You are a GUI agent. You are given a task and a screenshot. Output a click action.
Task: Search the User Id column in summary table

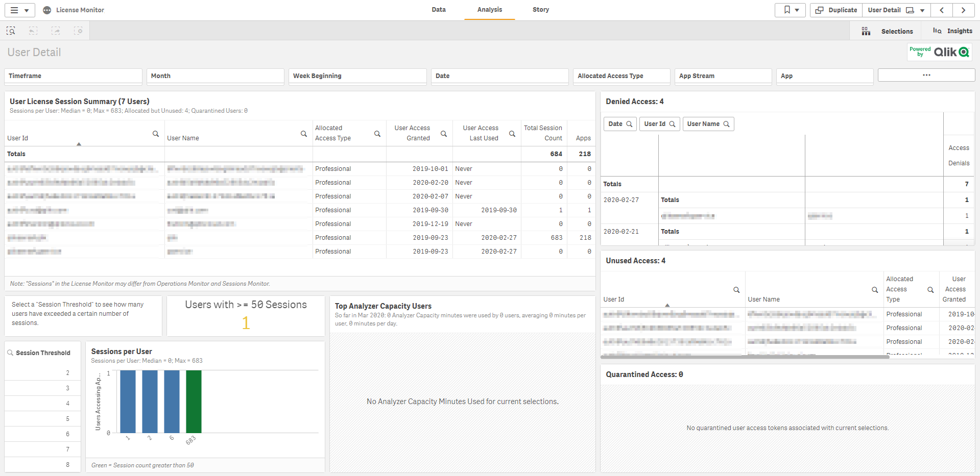pos(156,134)
